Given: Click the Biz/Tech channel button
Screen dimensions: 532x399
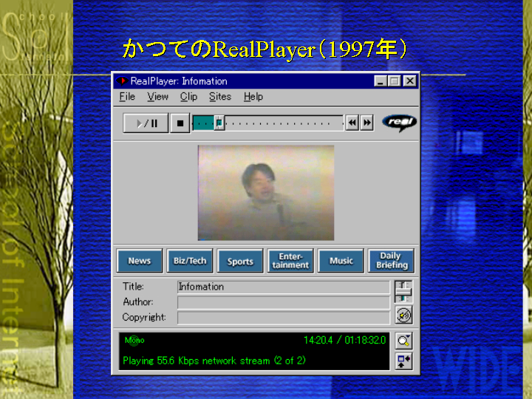Looking at the screenshot, I should pyautogui.click(x=190, y=261).
